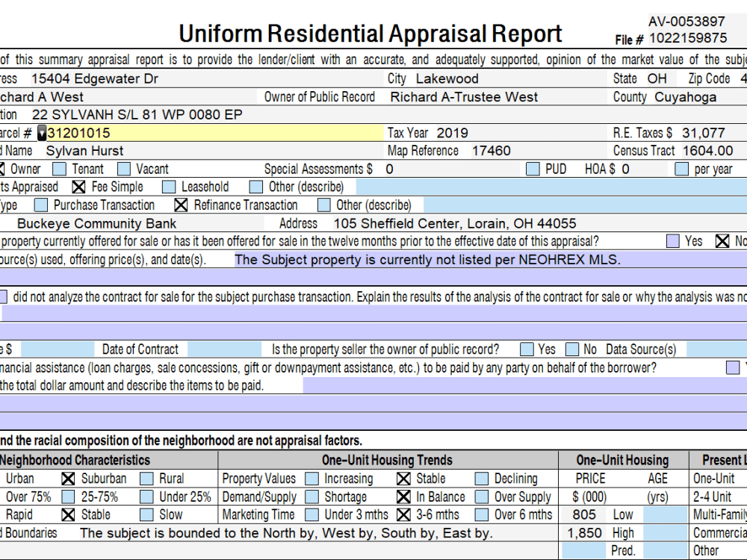Image resolution: width=747 pixels, height=560 pixels.
Task: Click the Date of Contract input field
Action: (224, 349)
